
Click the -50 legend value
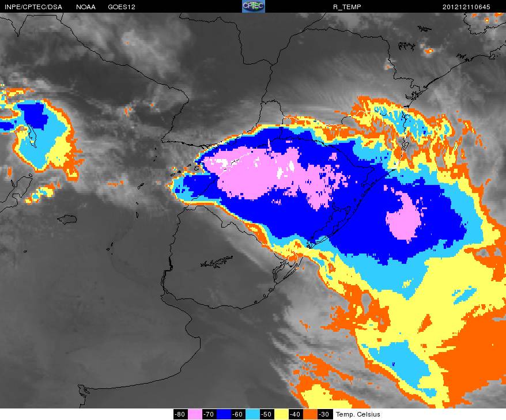point(267,414)
